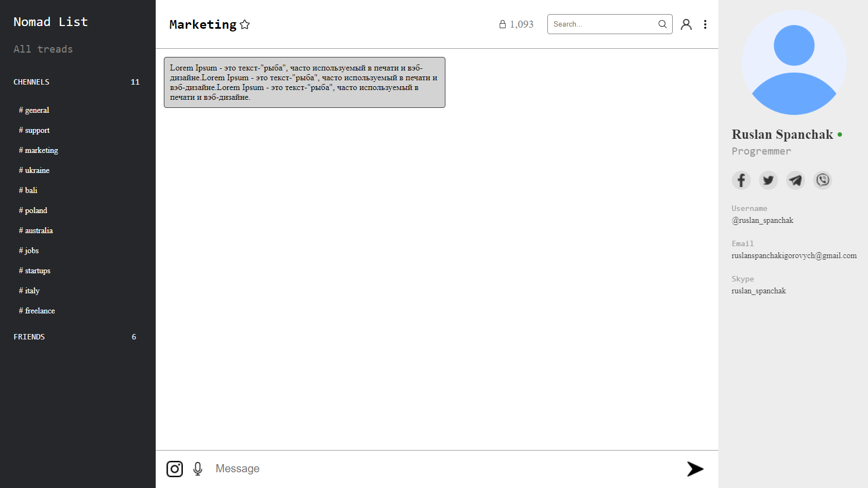This screenshot has height=488, width=868.
Task: Open the # ukraine channel
Action: 34,170
